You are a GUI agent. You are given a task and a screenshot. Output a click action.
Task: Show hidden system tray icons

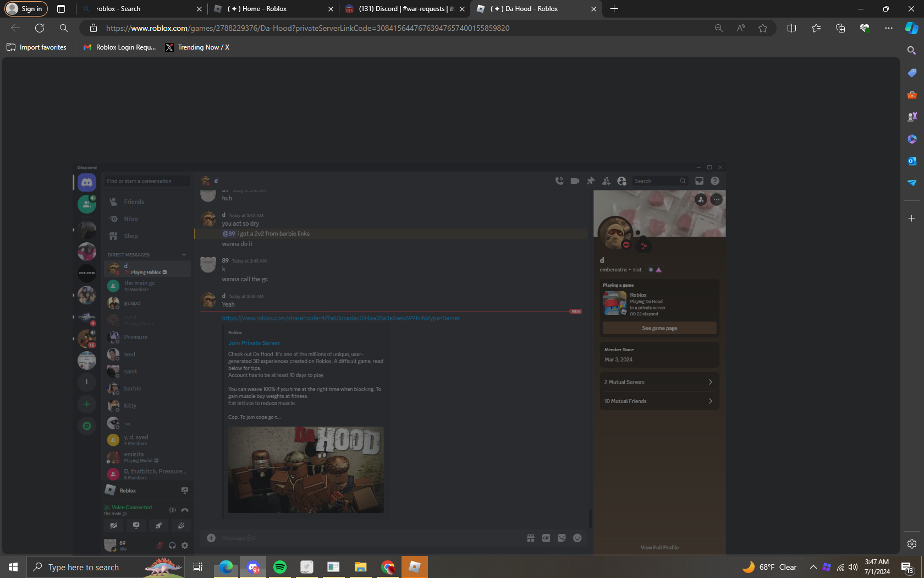[813, 567]
